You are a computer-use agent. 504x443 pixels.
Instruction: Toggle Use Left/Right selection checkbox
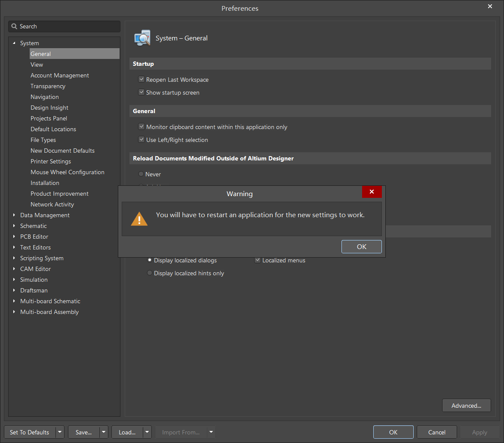tap(141, 139)
